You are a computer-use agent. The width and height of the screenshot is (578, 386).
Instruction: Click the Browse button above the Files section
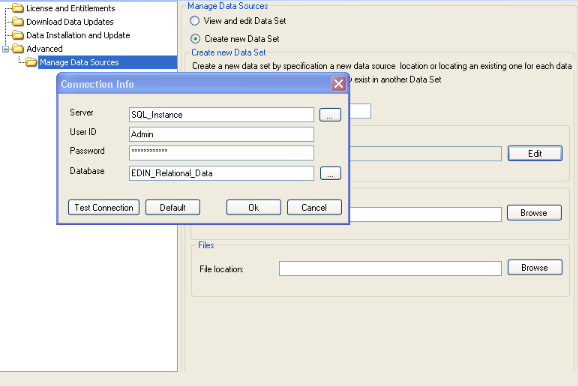[x=534, y=213]
